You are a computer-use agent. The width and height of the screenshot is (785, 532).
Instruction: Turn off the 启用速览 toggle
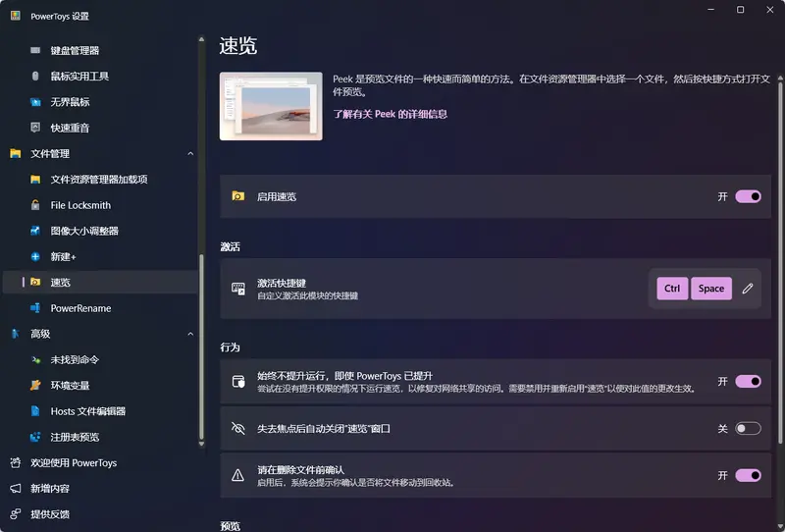pyautogui.click(x=748, y=196)
